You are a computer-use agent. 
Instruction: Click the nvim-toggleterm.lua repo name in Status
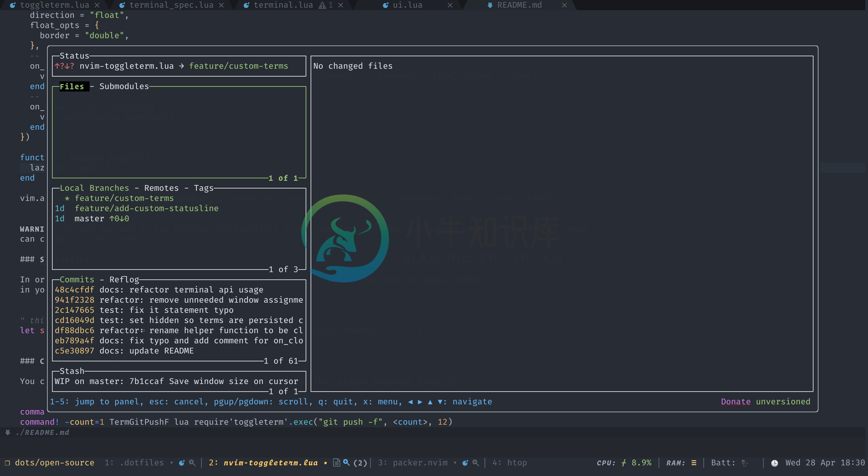pyautogui.click(x=127, y=66)
